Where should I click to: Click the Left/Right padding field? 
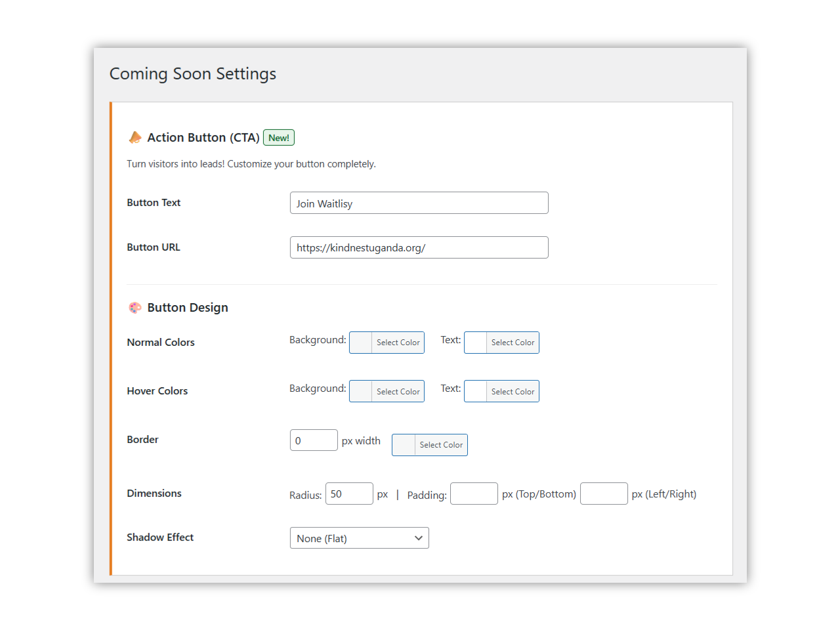[x=604, y=494]
